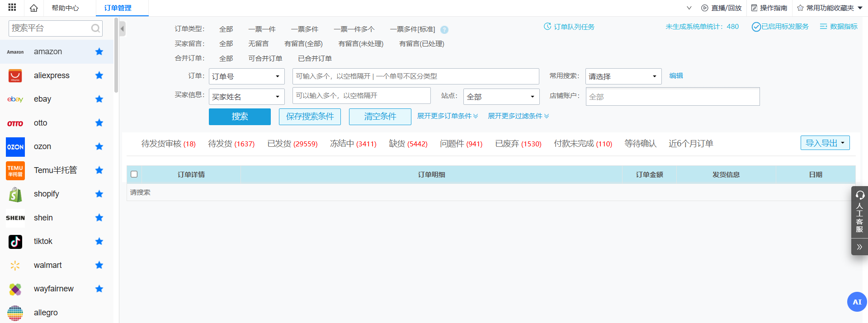Open the AI assistant bubble

857,302
